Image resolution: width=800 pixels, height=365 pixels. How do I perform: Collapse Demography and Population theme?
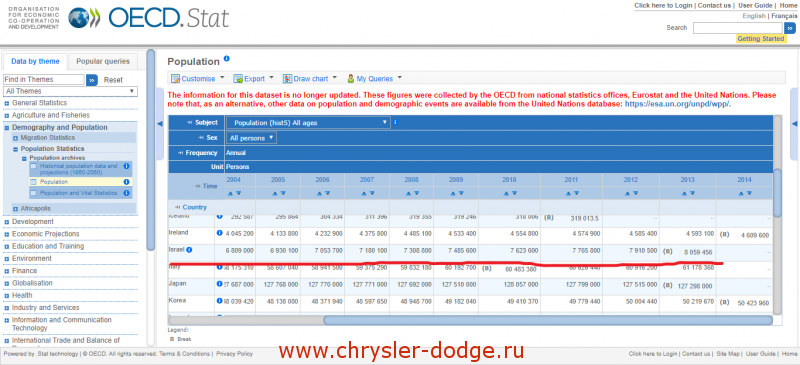coord(7,128)
